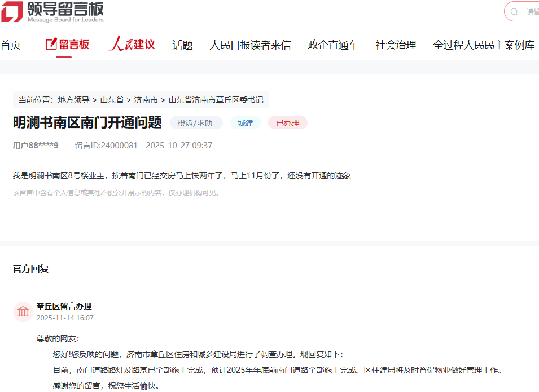
Task: Go to 人民日报读者来信 section
Action: [250, 45]
